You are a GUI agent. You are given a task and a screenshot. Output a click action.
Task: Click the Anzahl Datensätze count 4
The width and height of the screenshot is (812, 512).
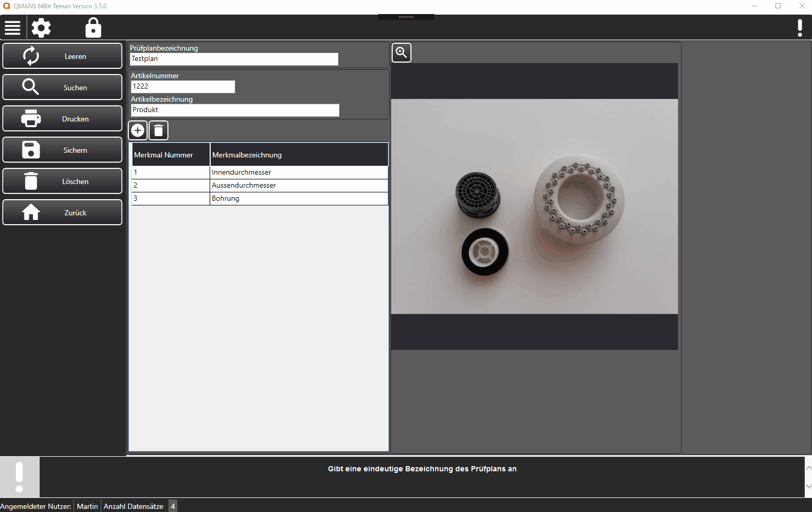[173, 506]
